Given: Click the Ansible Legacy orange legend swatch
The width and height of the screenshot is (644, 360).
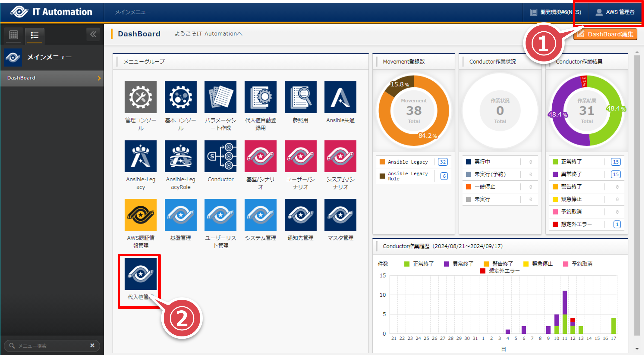Looking at the screenshot, I should coord(382,162).
